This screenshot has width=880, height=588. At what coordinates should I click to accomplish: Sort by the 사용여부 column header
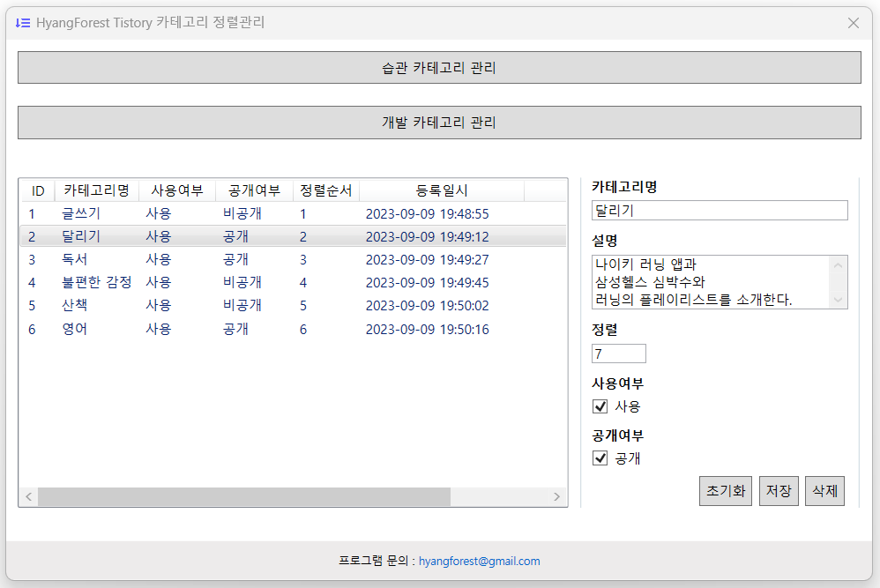point(176,190)
